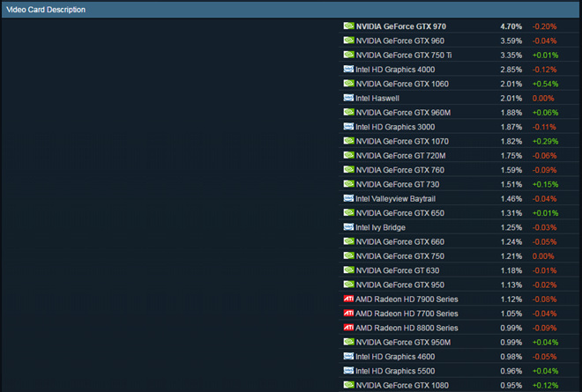Screen dimensions: 582x392
Task: Click the NVIDIA icon next to GTX 950M
Action: pyautogui.click(x=348, y=342)
